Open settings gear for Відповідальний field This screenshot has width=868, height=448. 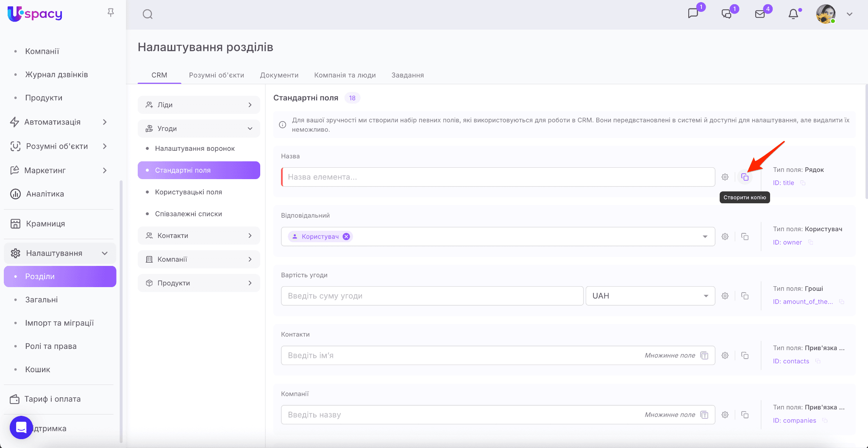(x=725, y=237)
